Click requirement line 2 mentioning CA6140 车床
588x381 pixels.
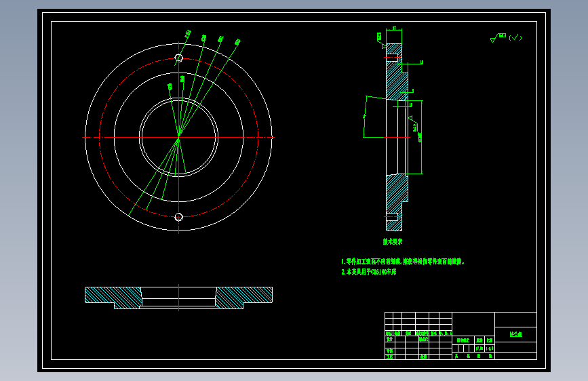click(369, 272)
